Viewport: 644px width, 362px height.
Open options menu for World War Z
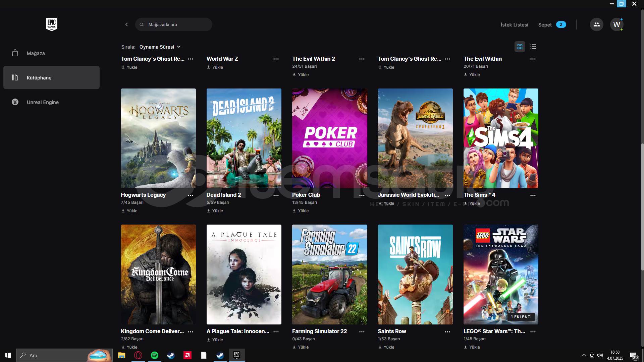pos(276,59)
